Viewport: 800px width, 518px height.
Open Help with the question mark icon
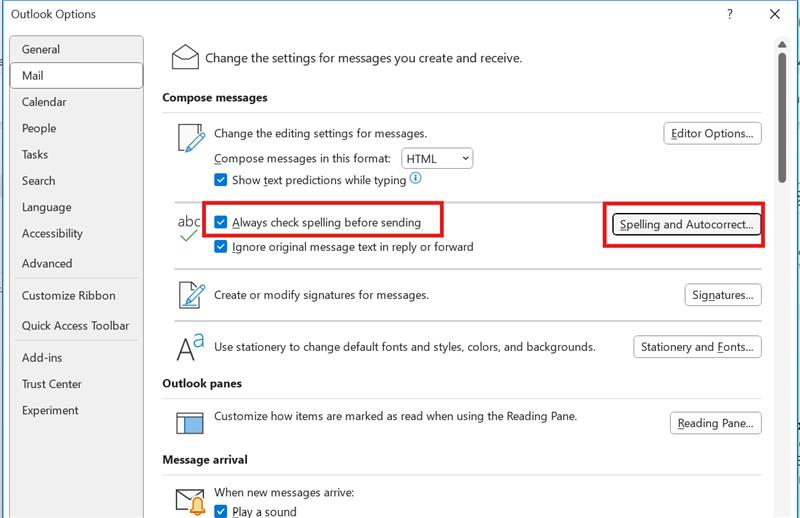(730, 14)
